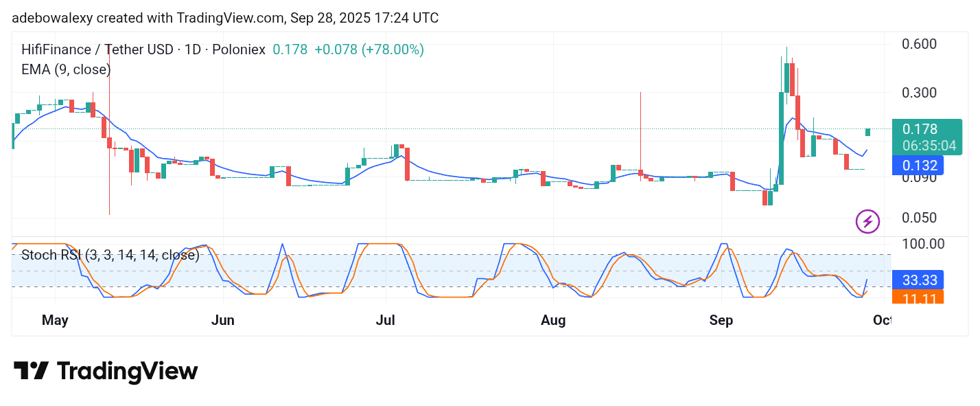Click the Stoch RSI (3, 3, 14, 14, close) label

tap(110, 255)
